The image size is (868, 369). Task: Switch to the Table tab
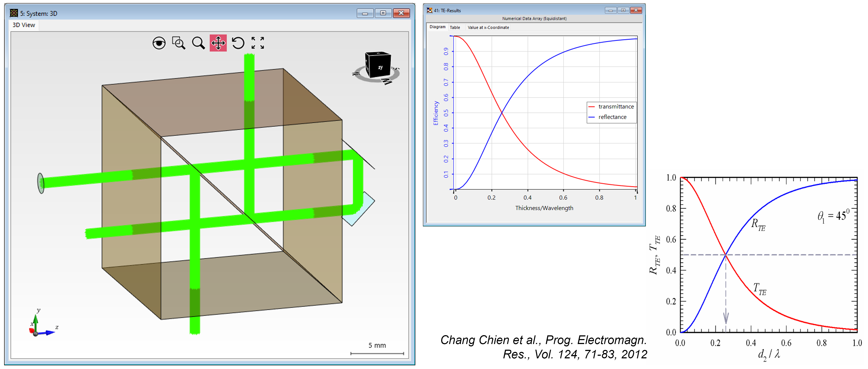[x=455, y=27]
